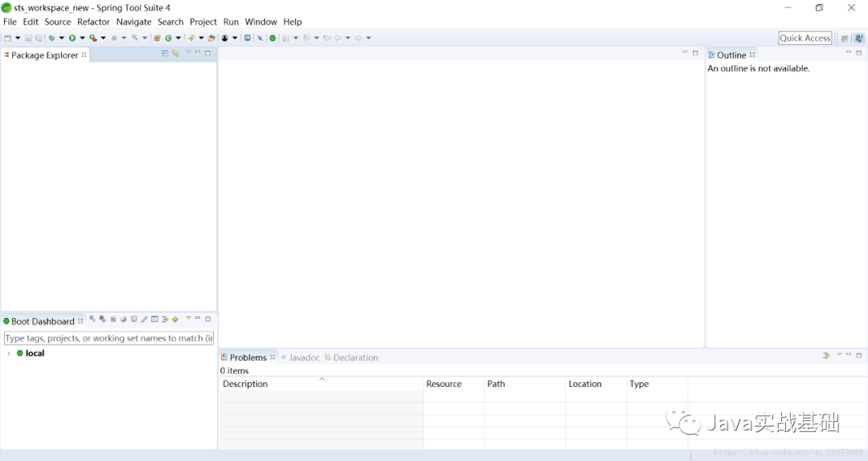
Task: Open dropdown beside the round face icon
Action: coord(235,39)
